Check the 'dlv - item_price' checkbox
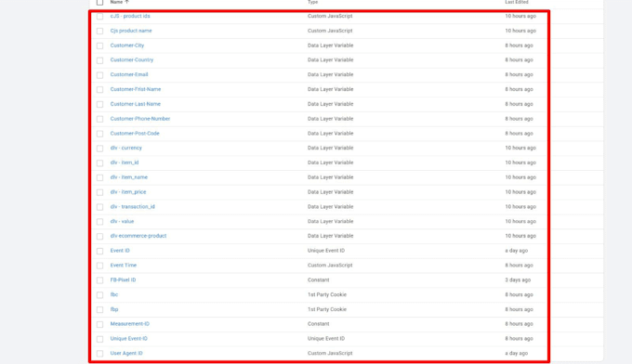This screenshot has width=632, height=364. pos(99,192)
